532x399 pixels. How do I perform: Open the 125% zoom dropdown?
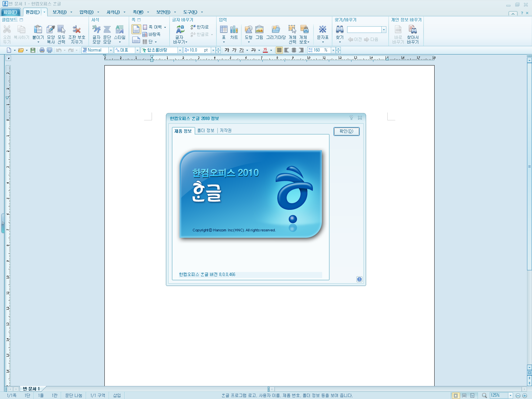click(x=510, y=395)
